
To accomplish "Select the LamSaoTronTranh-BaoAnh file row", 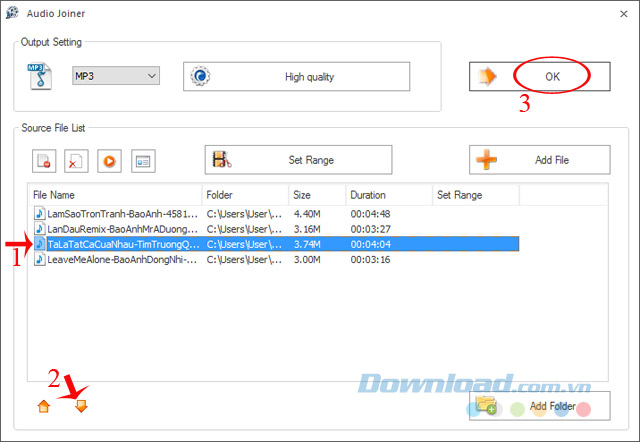I will (276, 214).
